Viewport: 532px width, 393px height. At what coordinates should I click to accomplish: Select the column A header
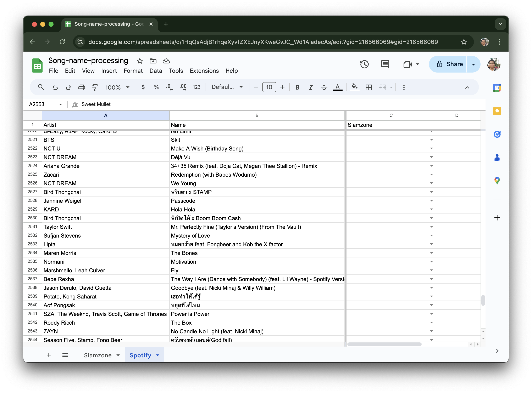[106, 115]
